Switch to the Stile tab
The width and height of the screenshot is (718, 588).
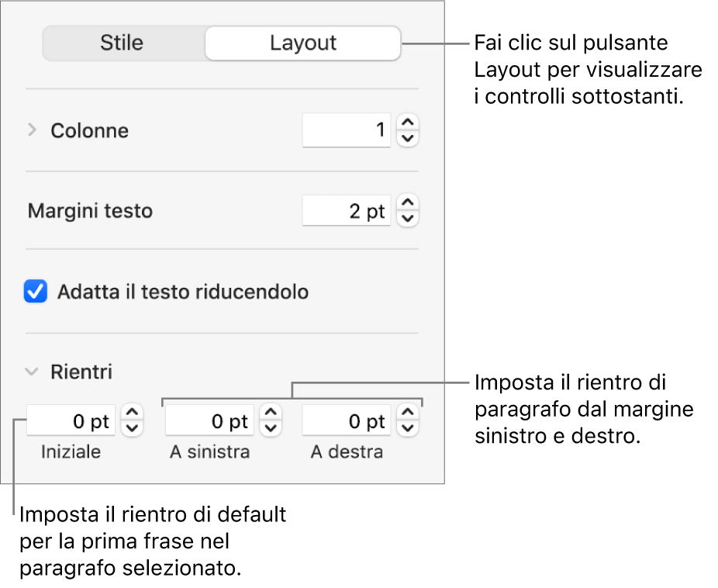click(122, 43)
